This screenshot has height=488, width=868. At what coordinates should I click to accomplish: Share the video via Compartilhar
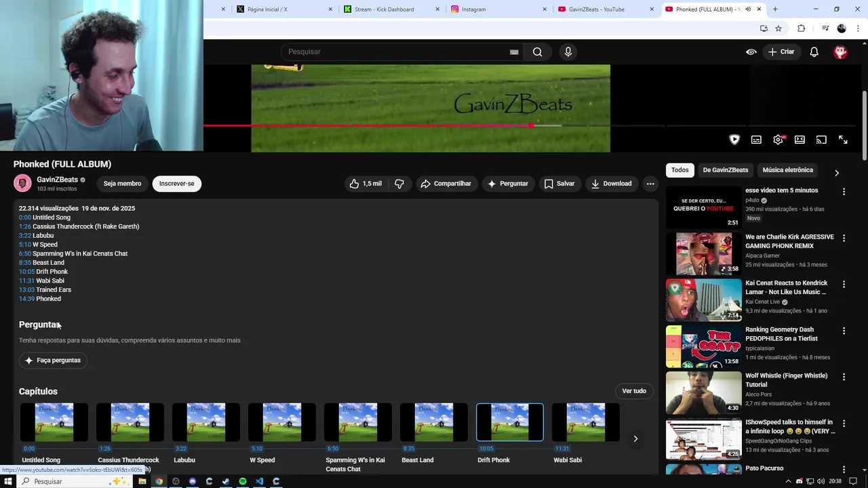pos(446,184)
